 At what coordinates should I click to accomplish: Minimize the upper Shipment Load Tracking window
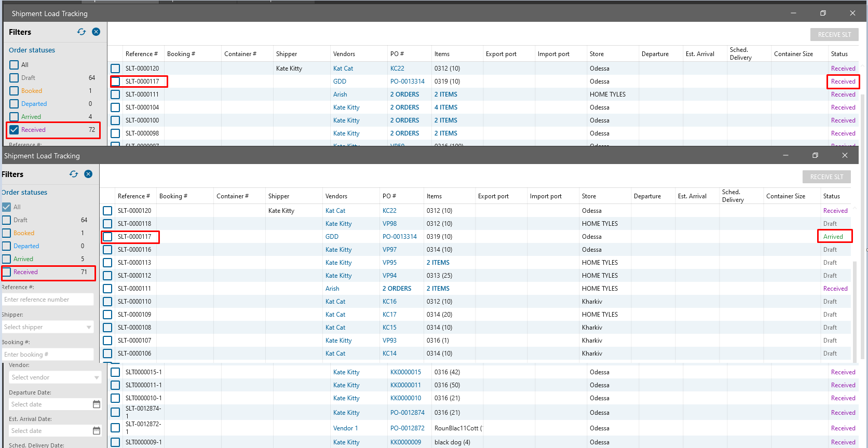793,13
